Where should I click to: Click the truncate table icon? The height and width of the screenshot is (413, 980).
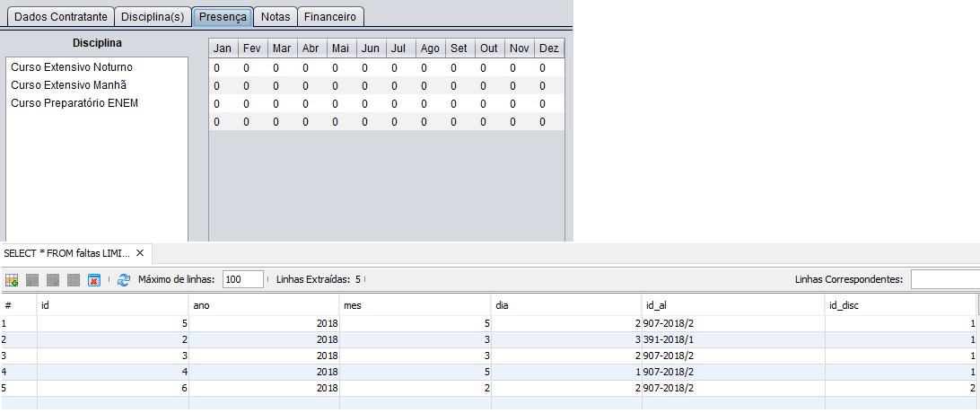tap(93, 280)
